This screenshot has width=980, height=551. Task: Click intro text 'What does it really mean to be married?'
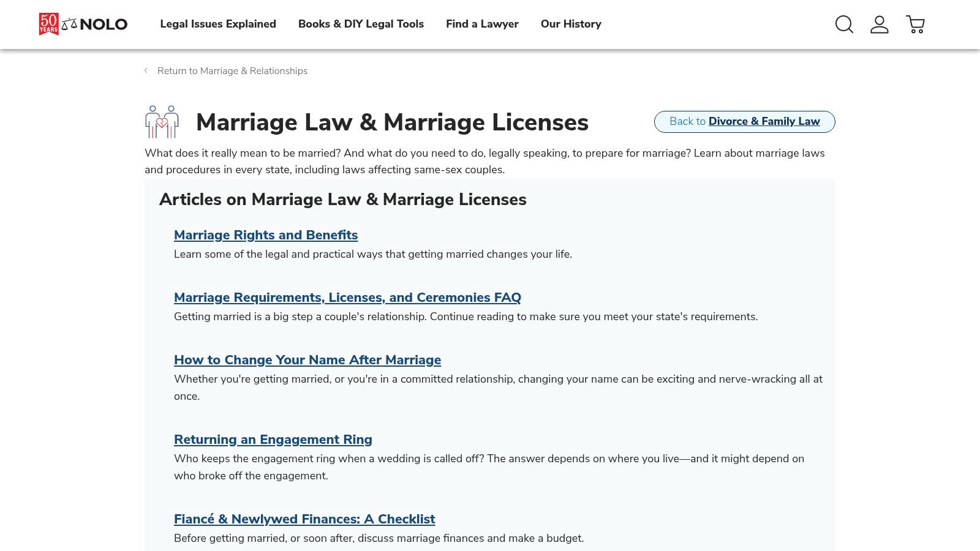tap(243, 153)
